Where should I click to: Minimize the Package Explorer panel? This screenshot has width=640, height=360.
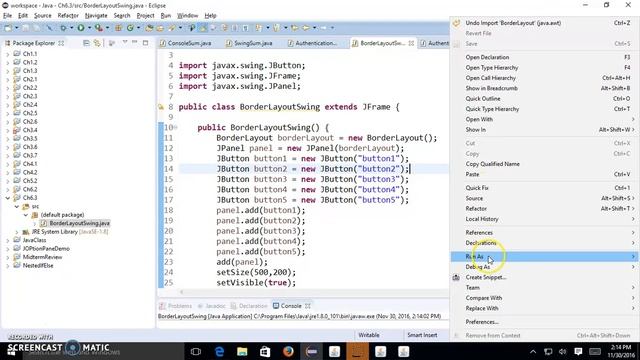[x=135, y=42]
